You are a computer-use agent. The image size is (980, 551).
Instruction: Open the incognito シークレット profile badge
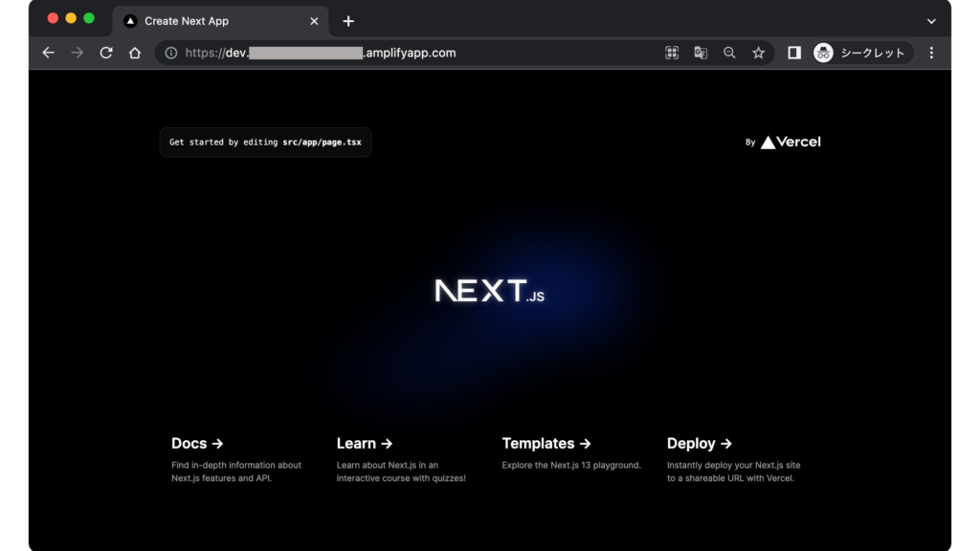pyautogui.click(x=862, y=54)
